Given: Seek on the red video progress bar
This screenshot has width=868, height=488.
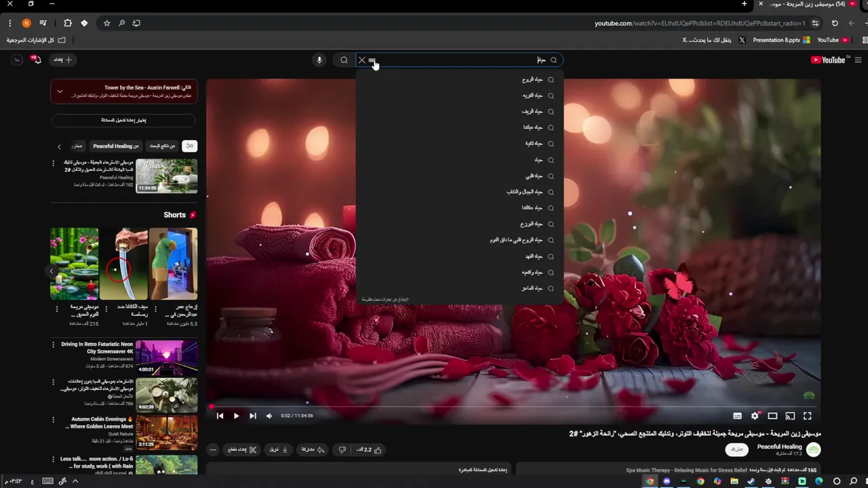Looking at the screenshot, I should 513,406.
